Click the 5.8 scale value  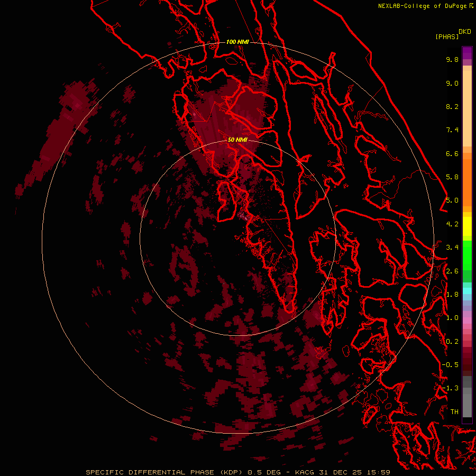(452, 177)
